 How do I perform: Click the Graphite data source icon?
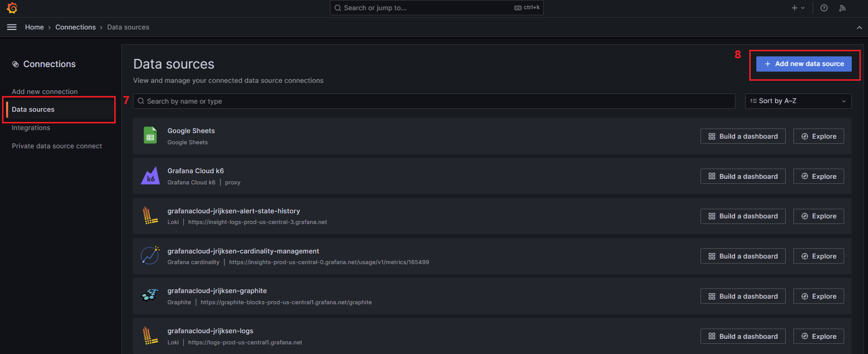click(x=150, y=296)
